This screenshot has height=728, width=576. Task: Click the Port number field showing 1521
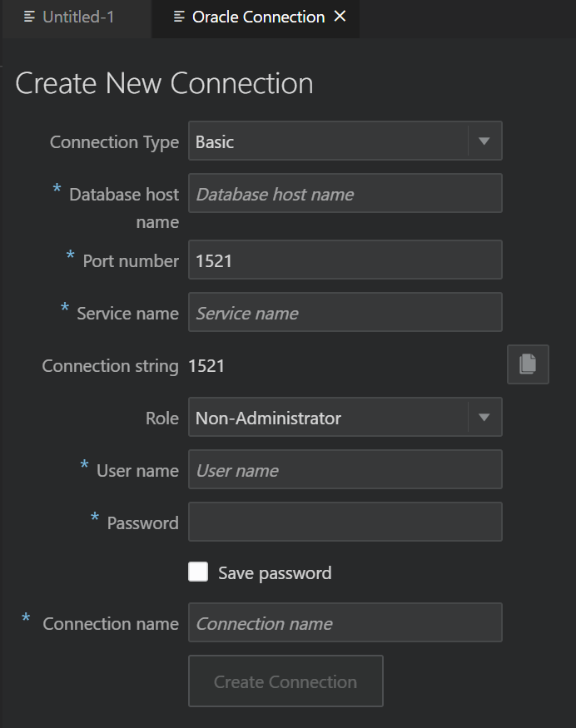(x=345, y=260)
